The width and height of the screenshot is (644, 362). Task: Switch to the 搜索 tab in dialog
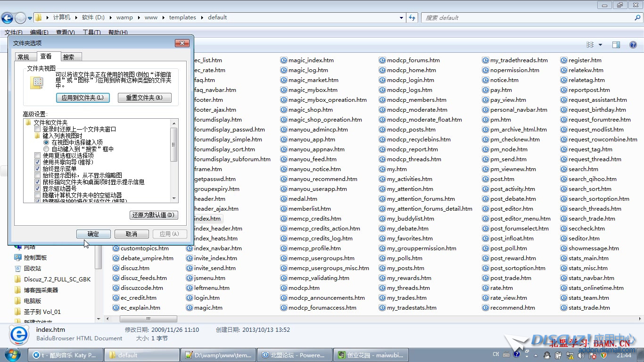(68, 57)
